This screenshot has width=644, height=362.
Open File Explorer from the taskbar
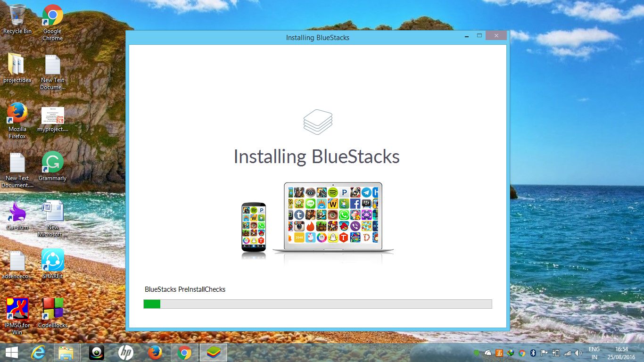point(66,352)
